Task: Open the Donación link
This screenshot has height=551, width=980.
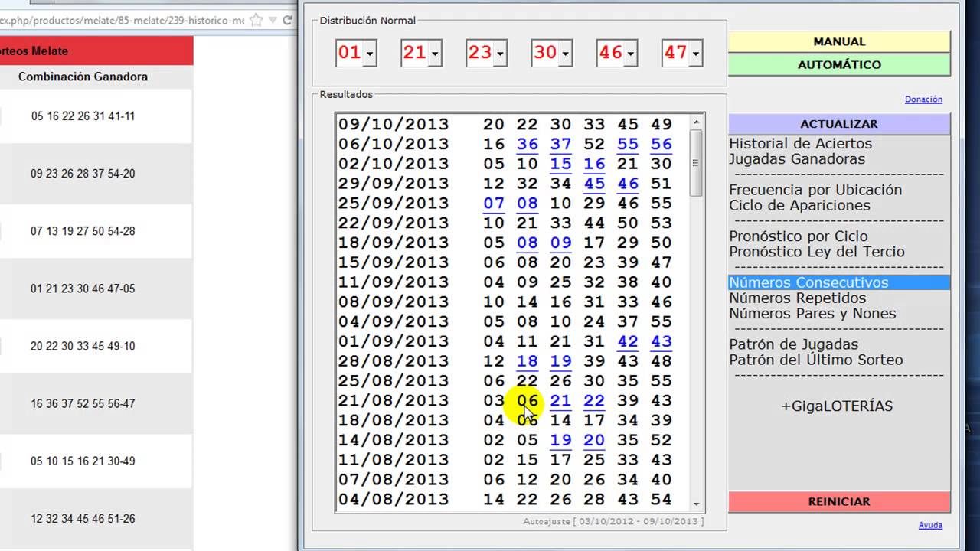Action: click(923, 99)
